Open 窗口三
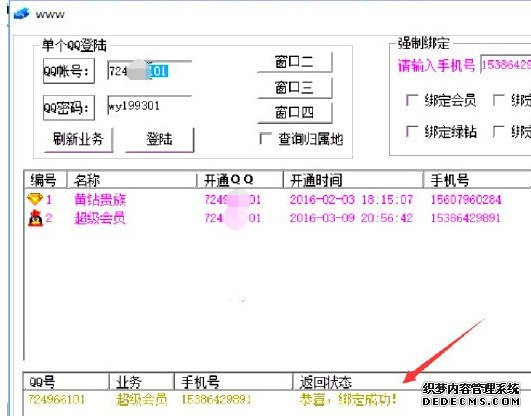This screenshot has width=531, height=416. coord(295,88)
